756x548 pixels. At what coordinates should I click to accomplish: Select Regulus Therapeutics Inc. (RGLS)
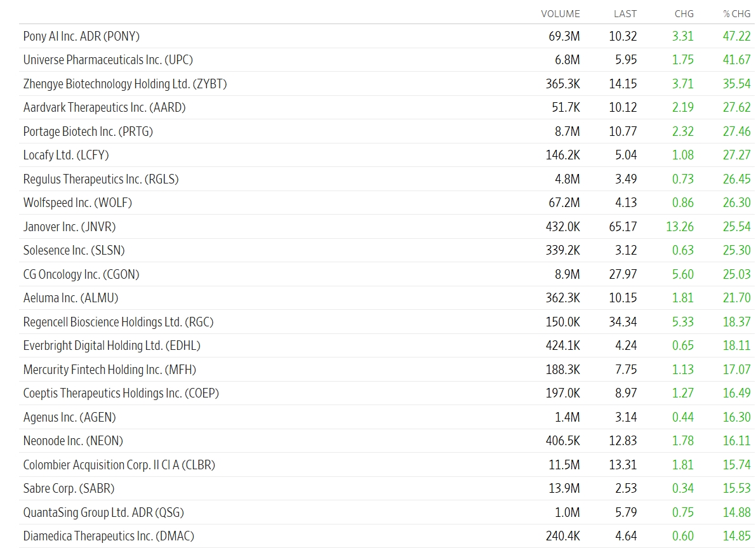coord(101,179)
